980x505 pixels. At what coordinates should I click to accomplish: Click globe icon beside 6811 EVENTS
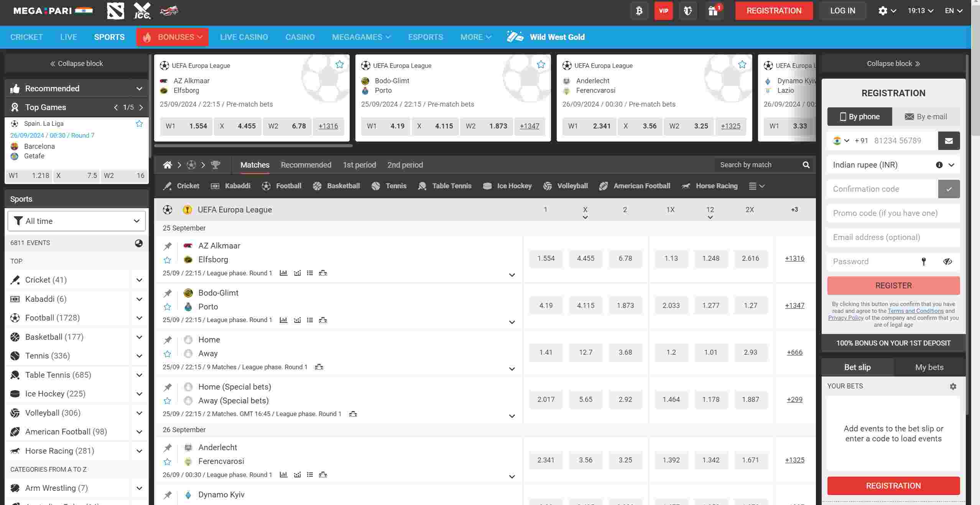(x=139, y=243)
